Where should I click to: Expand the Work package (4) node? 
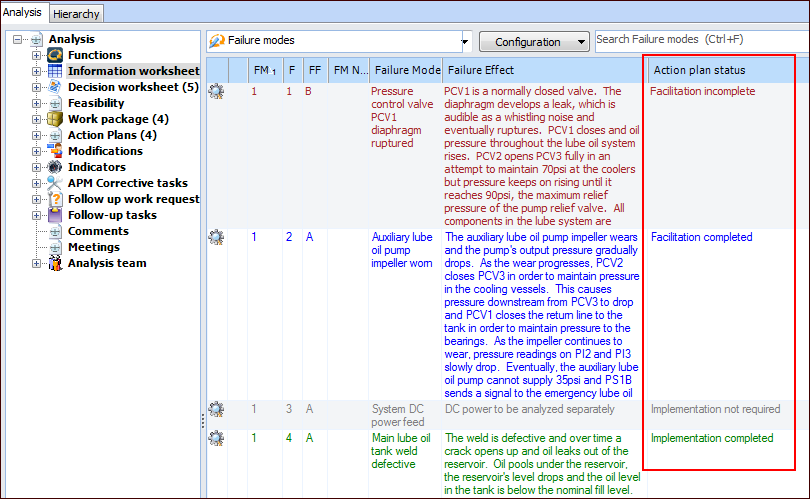click(x=36, y=119)
